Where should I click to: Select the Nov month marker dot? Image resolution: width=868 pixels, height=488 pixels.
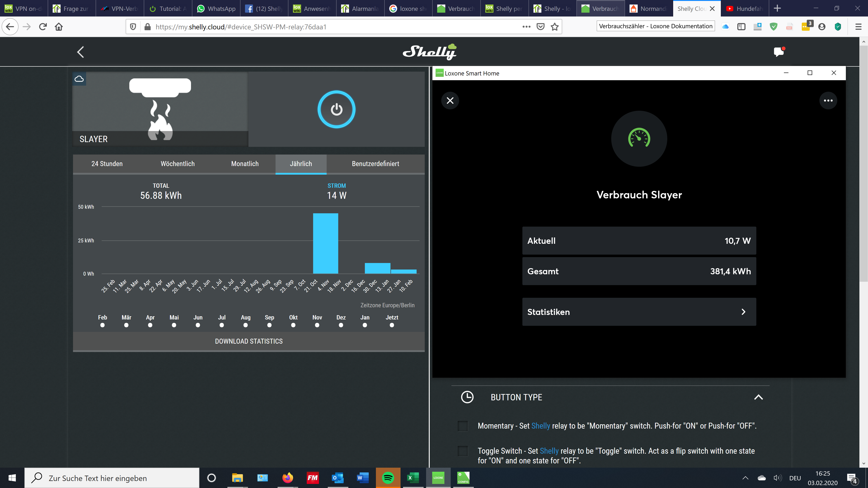point(317,325)
